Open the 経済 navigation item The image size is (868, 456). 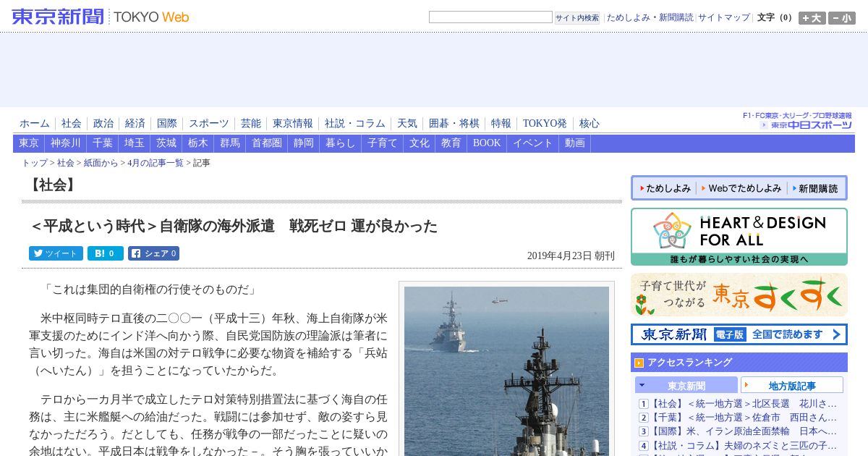pyautogui.click(x=135, y=124)
